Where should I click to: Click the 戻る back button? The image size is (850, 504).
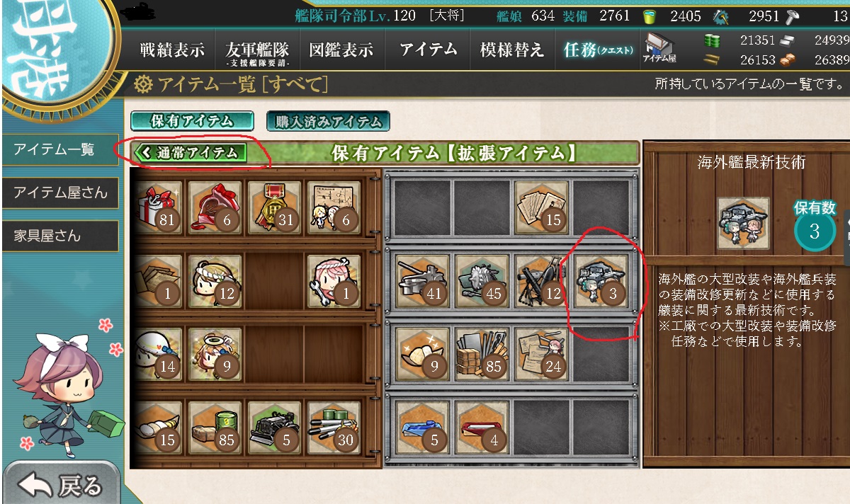pos(61,485)
